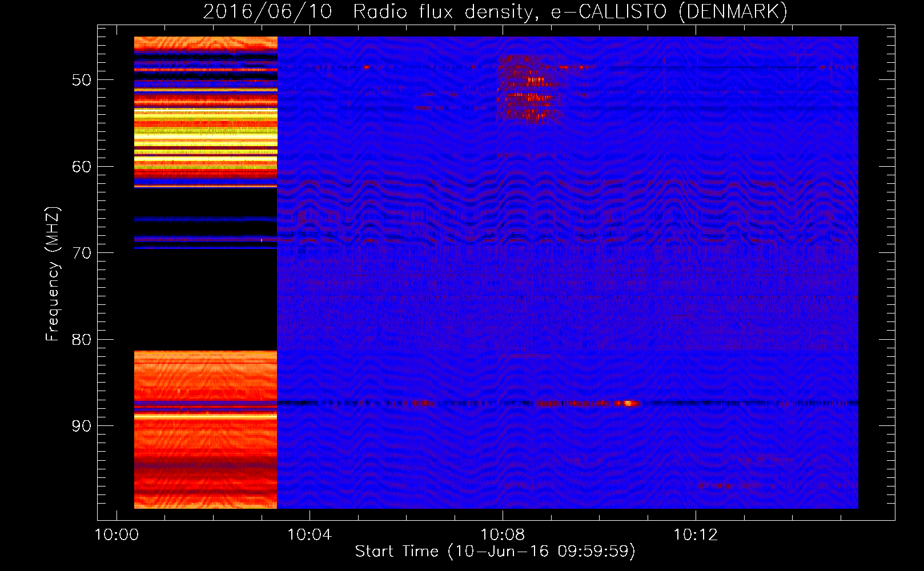The height and width of the screenshot is (571, 924).
Task: Click the frequency tick label 90
Action: [x=82, y=426]
